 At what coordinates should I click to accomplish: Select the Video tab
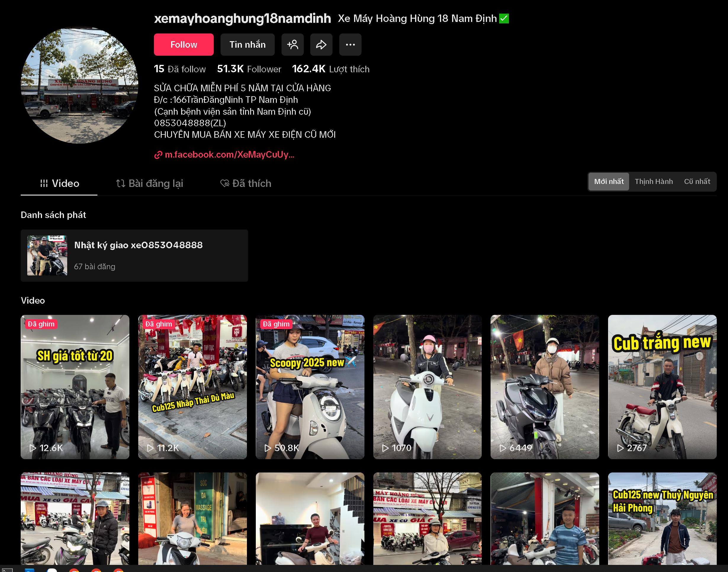click(59, 183)
